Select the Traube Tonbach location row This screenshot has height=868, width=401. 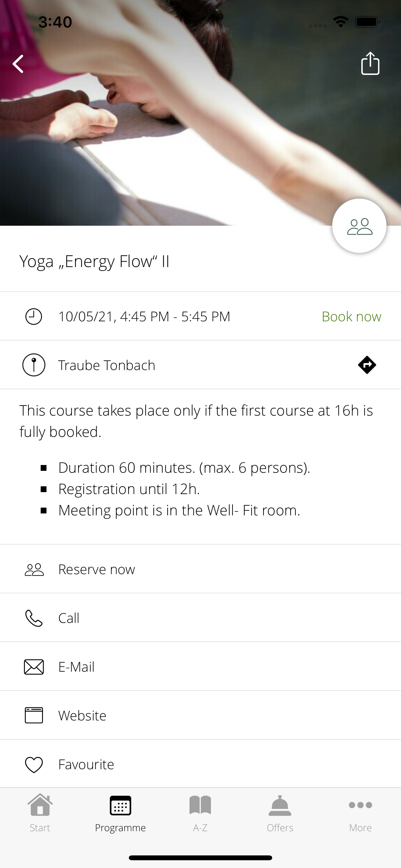[200, 365]
